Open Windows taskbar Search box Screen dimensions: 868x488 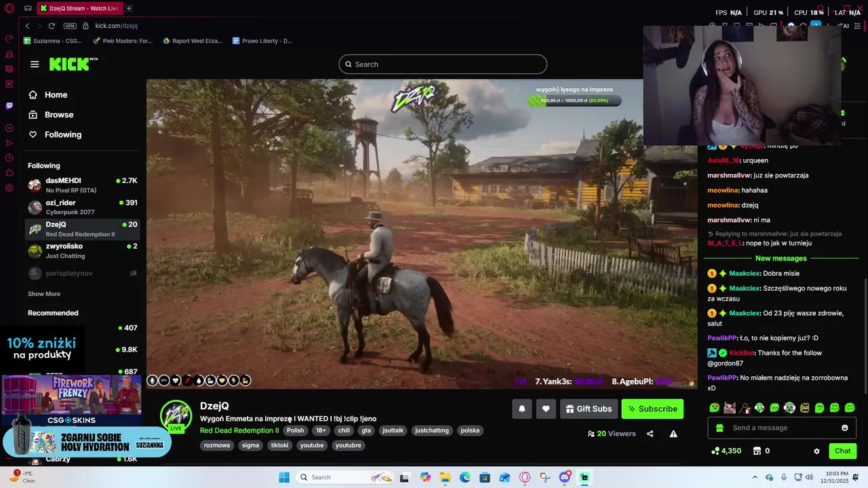click(344, 477)
